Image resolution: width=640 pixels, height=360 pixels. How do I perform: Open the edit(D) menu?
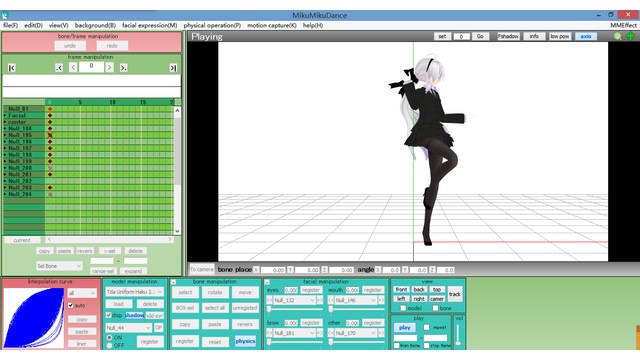(x=33, y=25)
